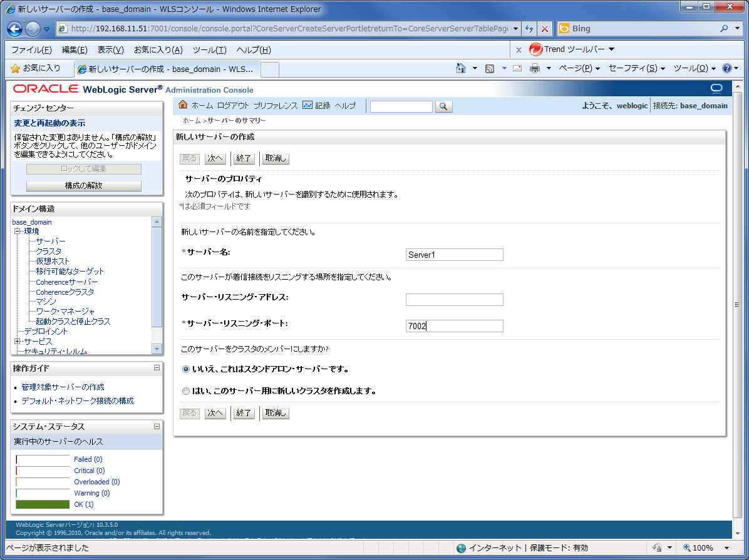Click the Failed (0) status link
Image resolution: width=749 pixels, height=560 pixels.
click(x=88, y=459)
